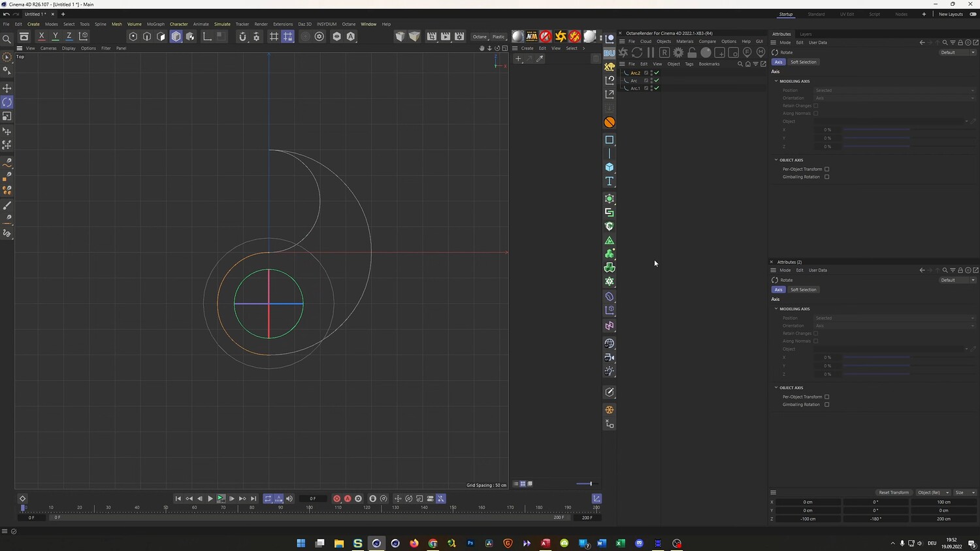Click the current frame 0 F field
980x551 pixels.
point(313,499)
